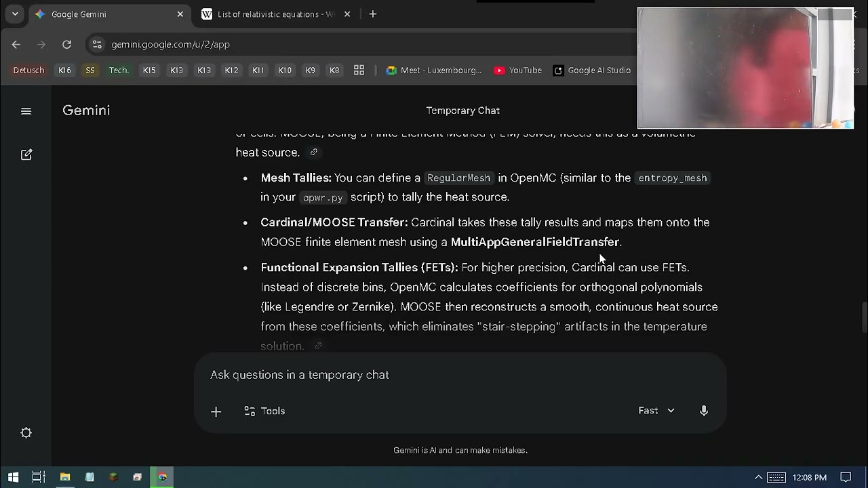
Task: Open the SS bookmark folder
Action: point(90,70)
